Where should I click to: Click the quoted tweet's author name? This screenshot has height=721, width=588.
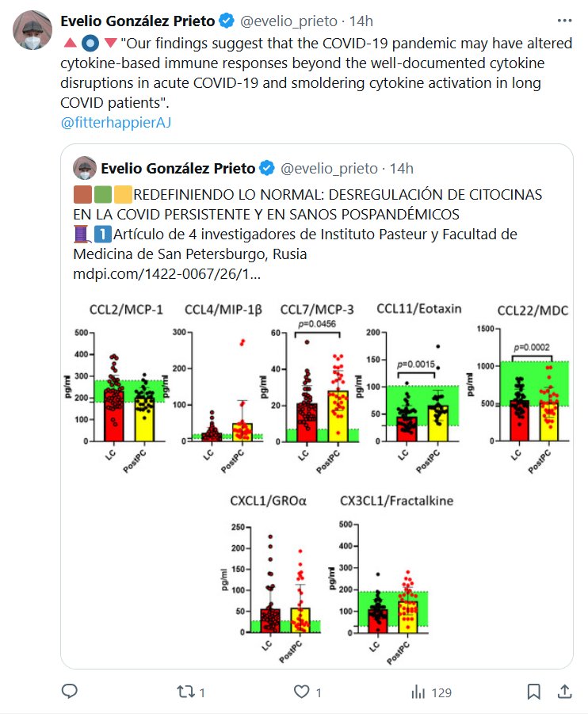pyautogui.click(x=178, y=168)
